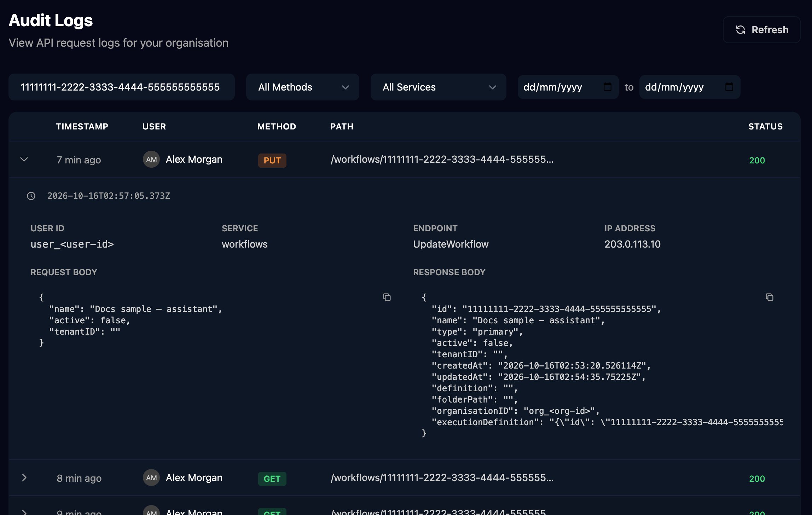The height and width of the screenshot is (515, 812).
Task: Click the workflow path in the PUT row
Action: pos(442,160)
